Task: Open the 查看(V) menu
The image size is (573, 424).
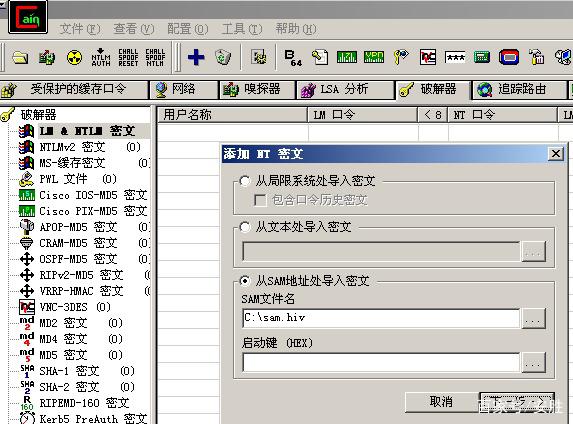Action: coord(134,29)
